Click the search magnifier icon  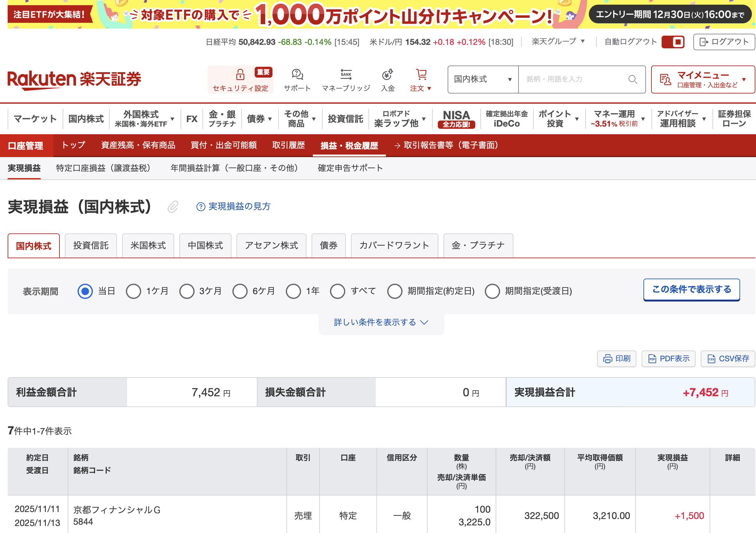coord(632,80)
